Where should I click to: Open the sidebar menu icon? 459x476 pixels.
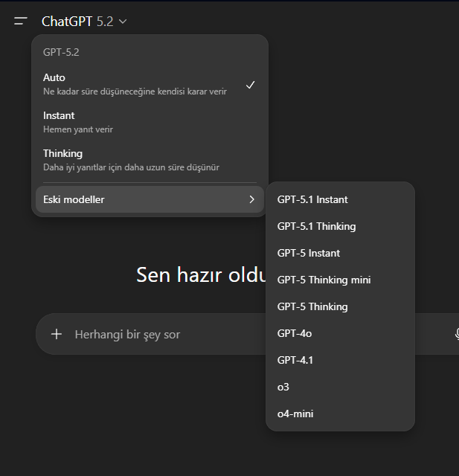click(21, 22)
